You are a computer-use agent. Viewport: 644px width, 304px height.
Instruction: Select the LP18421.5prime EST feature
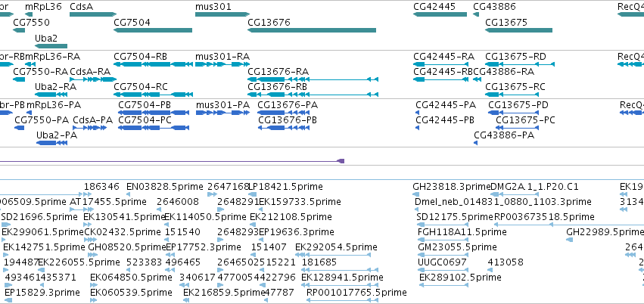point(253,194)
